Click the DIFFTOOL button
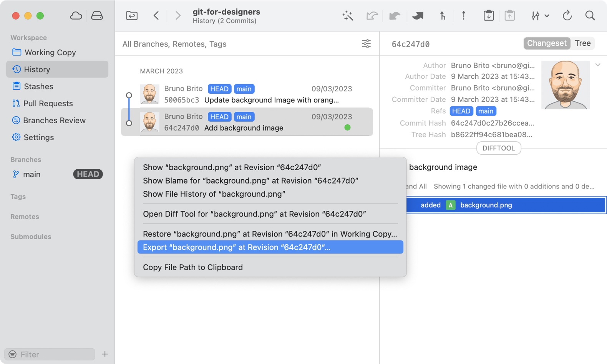Viewport: 607px width, 364px height. [x=498, y=148]
